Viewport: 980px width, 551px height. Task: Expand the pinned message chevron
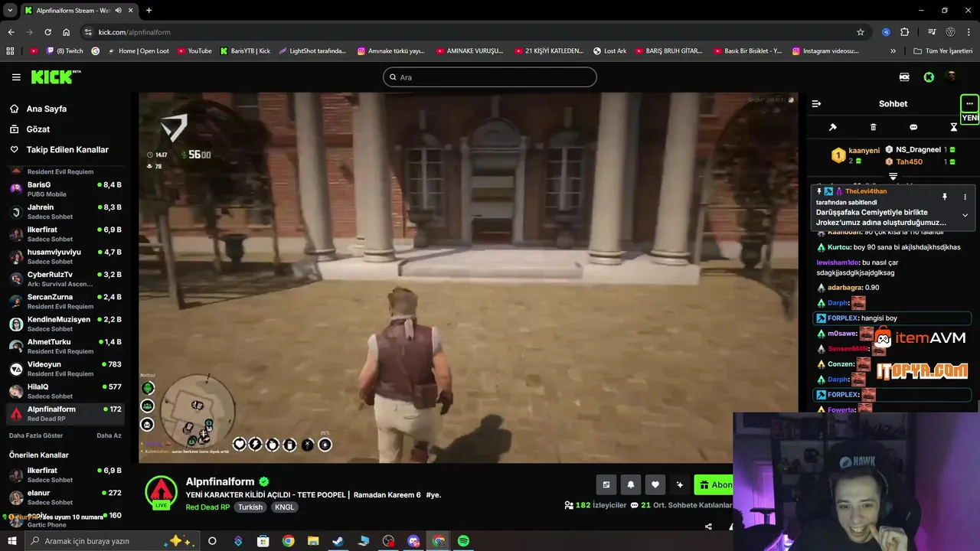pos(965,216)
